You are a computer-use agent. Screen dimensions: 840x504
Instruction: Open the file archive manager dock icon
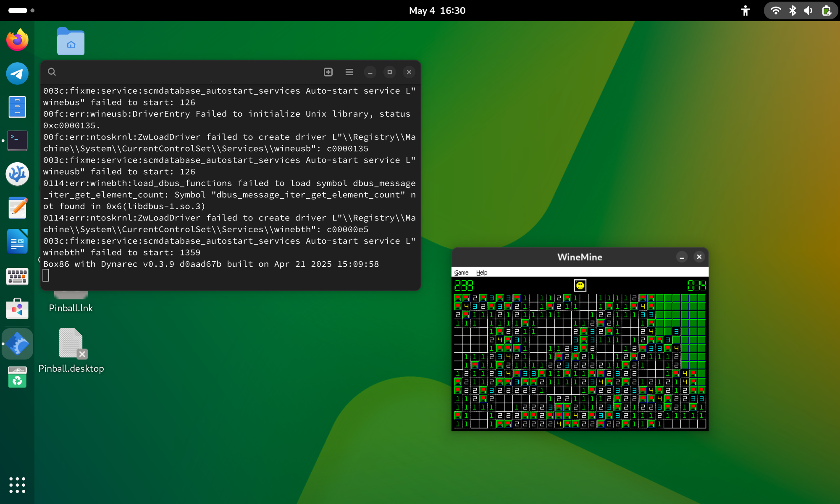click(17, 107)
